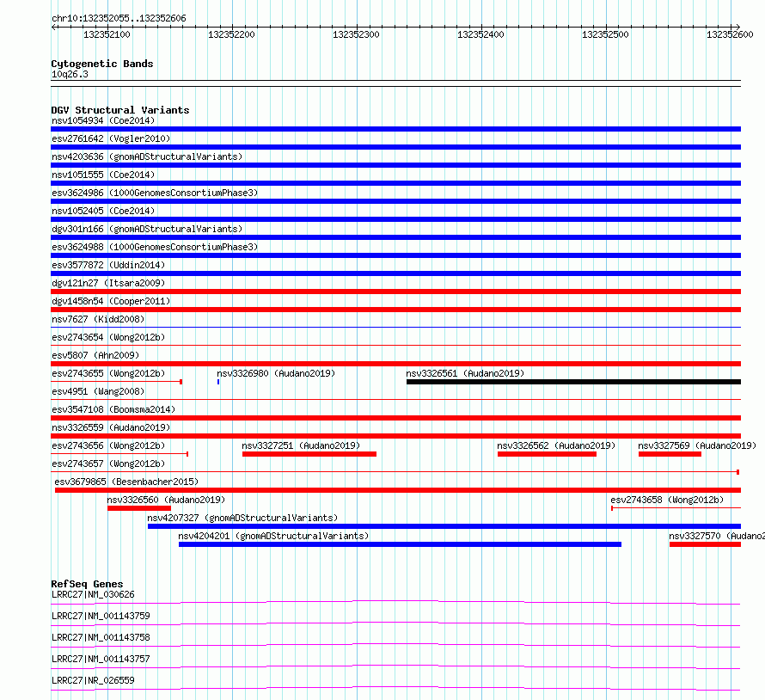Click the right arrow of coordinate ruler
Image resolution: width=765 pixels, height=700 pixels.
737,27
